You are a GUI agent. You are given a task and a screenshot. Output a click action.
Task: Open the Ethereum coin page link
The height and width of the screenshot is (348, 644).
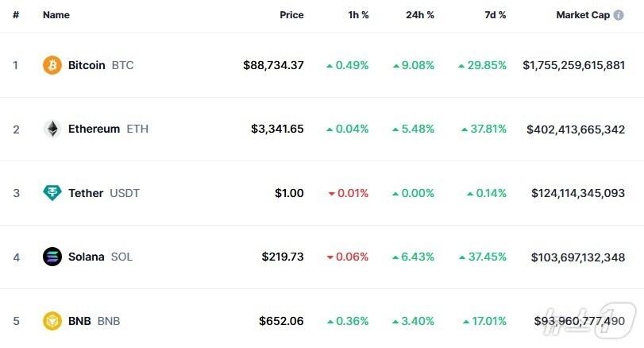(94, 129)
